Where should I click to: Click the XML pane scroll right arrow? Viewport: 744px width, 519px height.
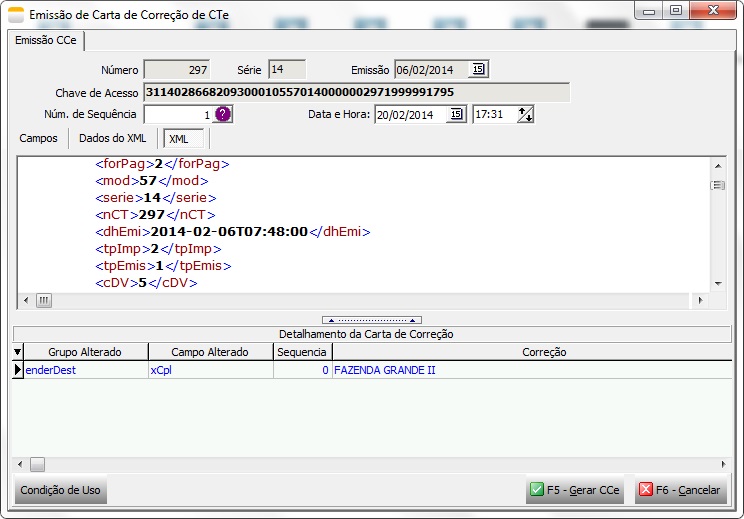(x=700, y=300)
